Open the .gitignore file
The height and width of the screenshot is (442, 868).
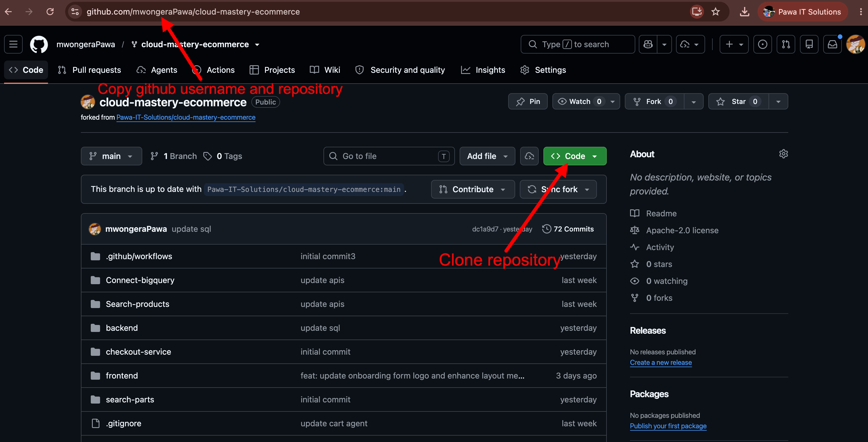point(124,423)
